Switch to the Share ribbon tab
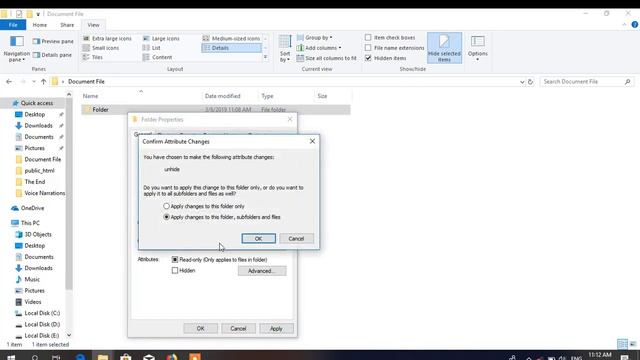This screenshot has width=640, height=360. [67, 25]
